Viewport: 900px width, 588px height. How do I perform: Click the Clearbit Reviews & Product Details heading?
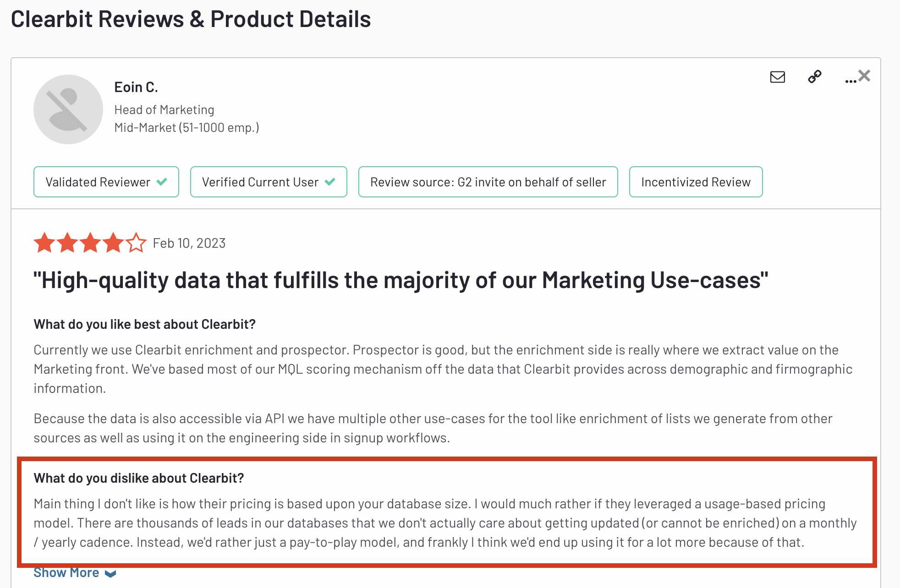191,19
